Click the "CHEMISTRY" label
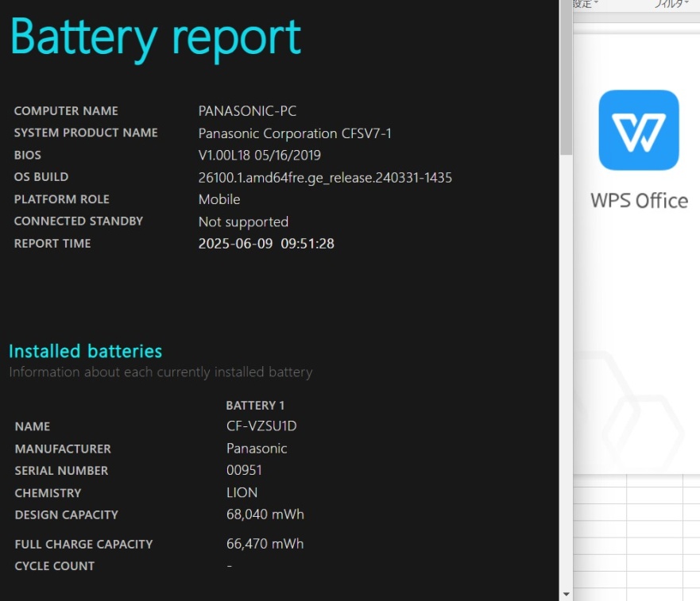The width and height of the screenshot is (700, 601). tap(48, 493)
